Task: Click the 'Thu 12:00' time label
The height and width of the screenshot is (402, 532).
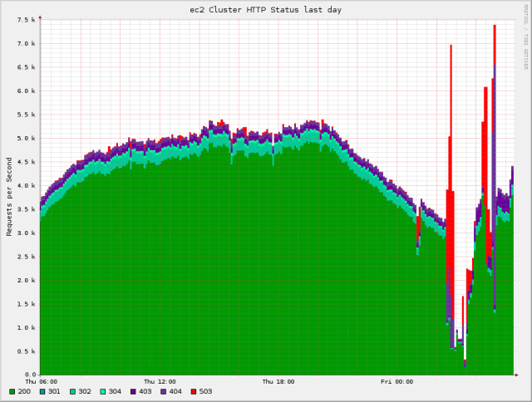Action: click(x=160, y=382)
